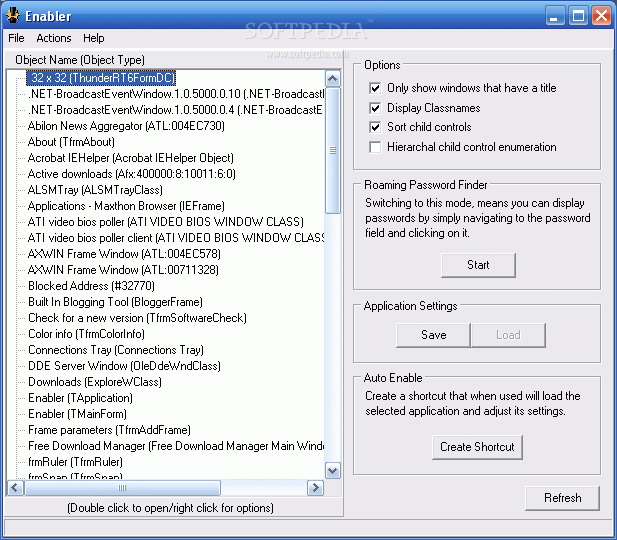Select AXWIN Frame Window (ATL:004EC578)
Image resolution: width=617 pixels, height=540 pixels.
click(x=124, y=254)
